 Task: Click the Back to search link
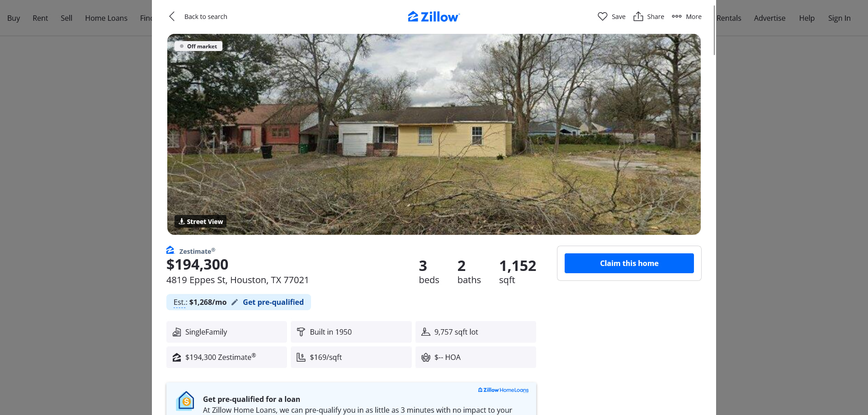(x=206, y=17)
